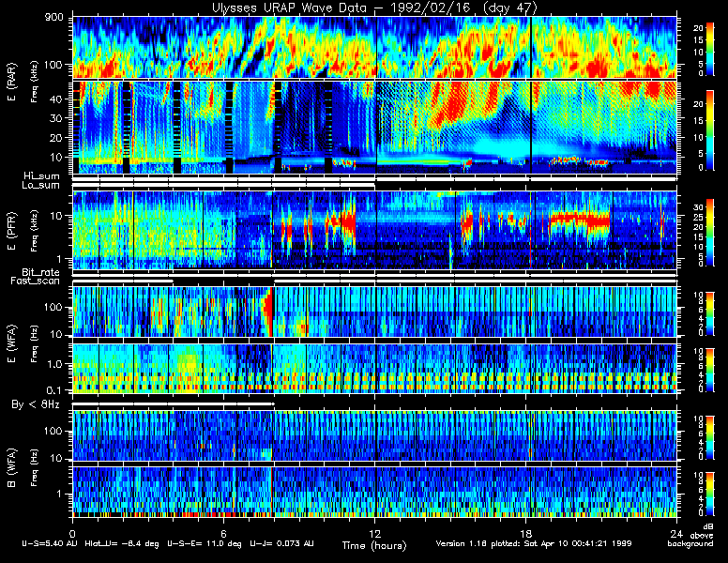Click the By < 8Hz white status bar
This screenshot has width=728, height=563.
pos(174,404)
